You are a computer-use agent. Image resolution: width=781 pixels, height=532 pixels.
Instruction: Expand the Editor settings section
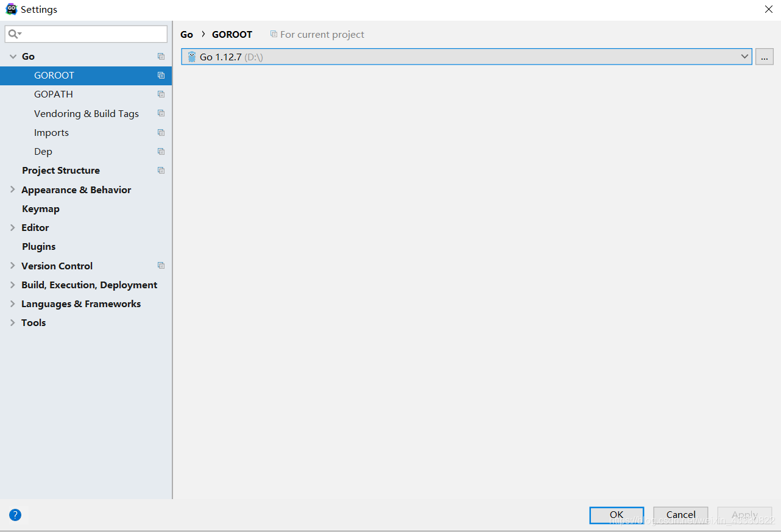point(13,227)
